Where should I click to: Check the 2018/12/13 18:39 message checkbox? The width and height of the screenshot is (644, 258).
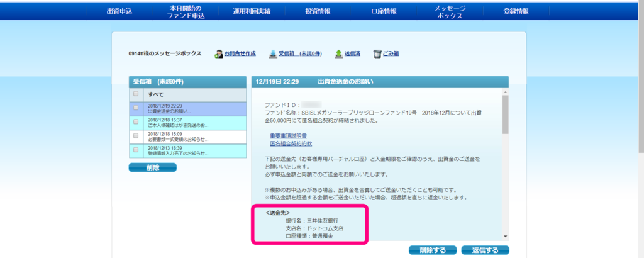click(136, 150)
